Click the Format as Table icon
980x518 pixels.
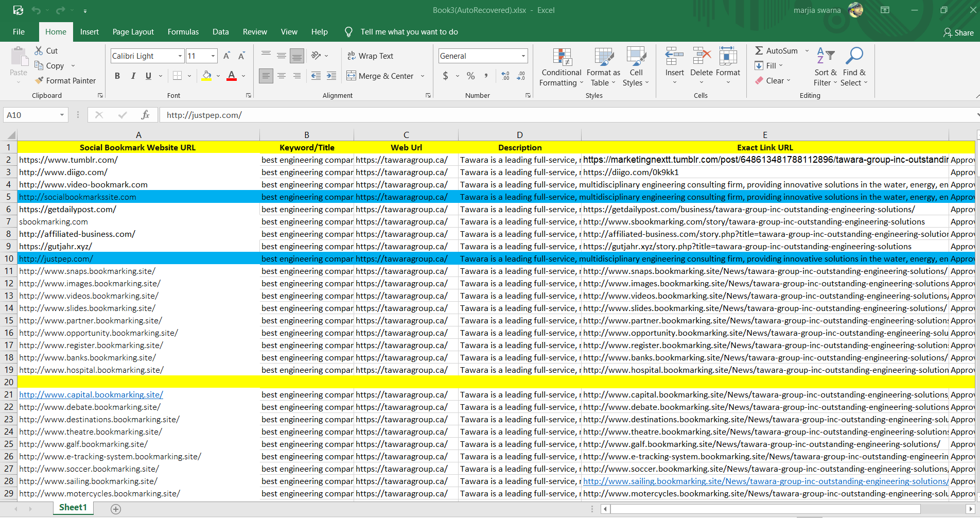point(603,66)
